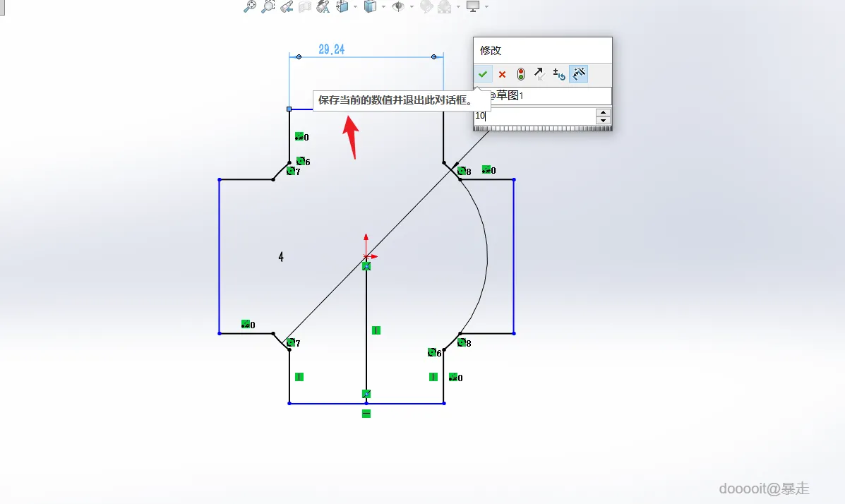Select the dimension labeled 4
Image resolution: width=845 pixels, height=504 pixels.
281,257
